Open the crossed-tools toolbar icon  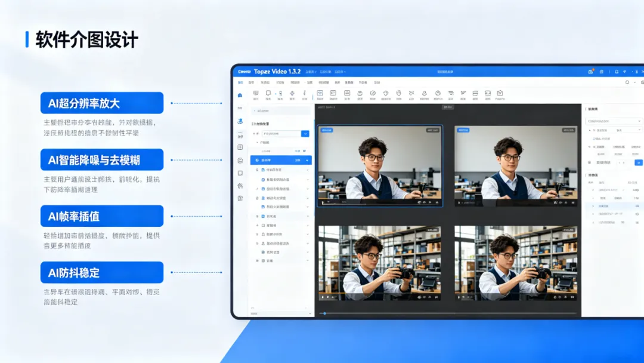(x=411, y=93)
